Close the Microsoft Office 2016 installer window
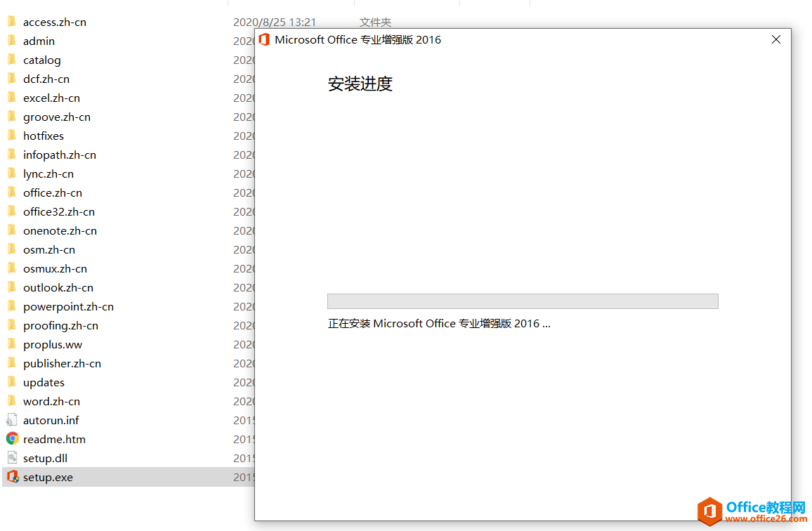The image size is (812, 531). click(x=775, y=39)
